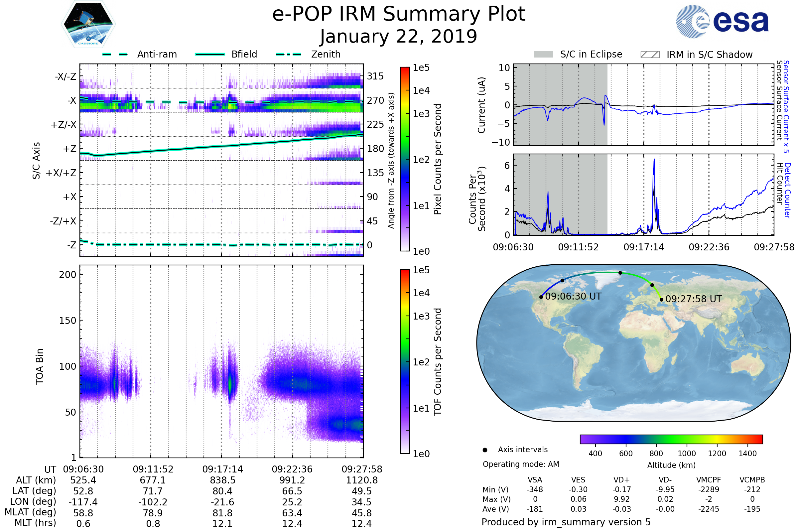Screen dimensions: 798x532
Task: Click the Bfield solid line legend marker
Action: click(x=210, y=54)
